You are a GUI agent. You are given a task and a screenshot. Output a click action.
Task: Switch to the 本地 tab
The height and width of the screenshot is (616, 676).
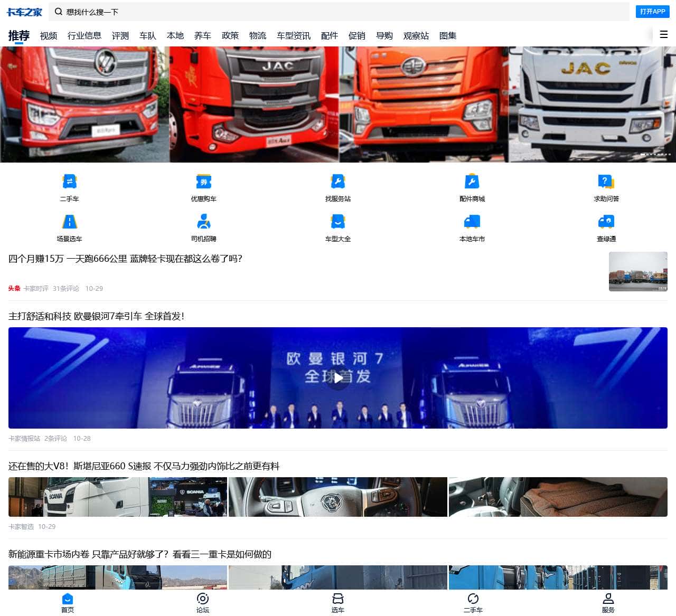(x=175, y=35)
